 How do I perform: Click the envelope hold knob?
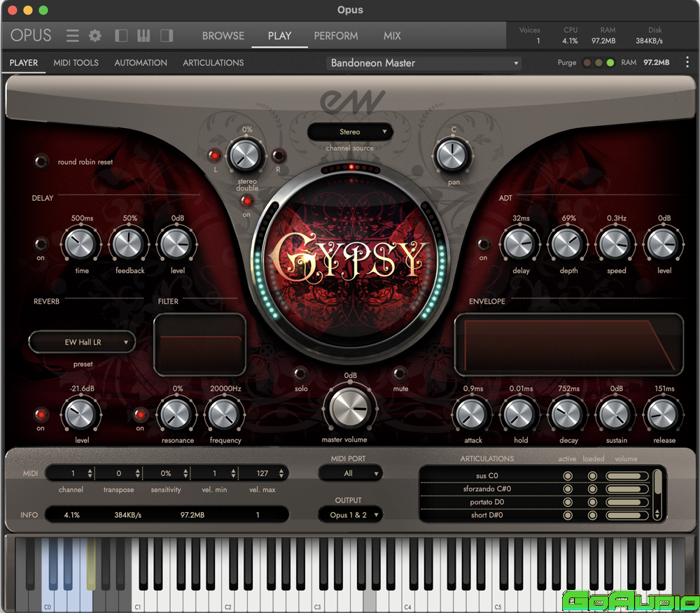click(519, 414)
